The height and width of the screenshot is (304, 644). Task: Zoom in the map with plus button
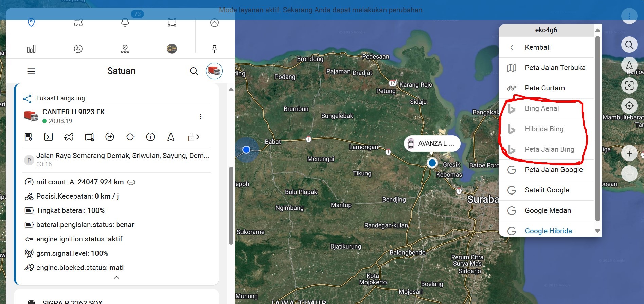[629, 154]
